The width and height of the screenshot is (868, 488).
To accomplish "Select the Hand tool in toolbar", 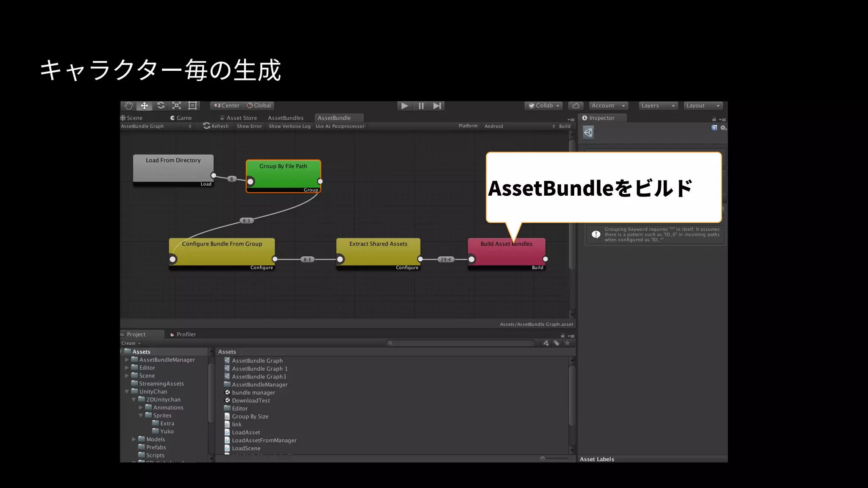I will tap(128, 105).
